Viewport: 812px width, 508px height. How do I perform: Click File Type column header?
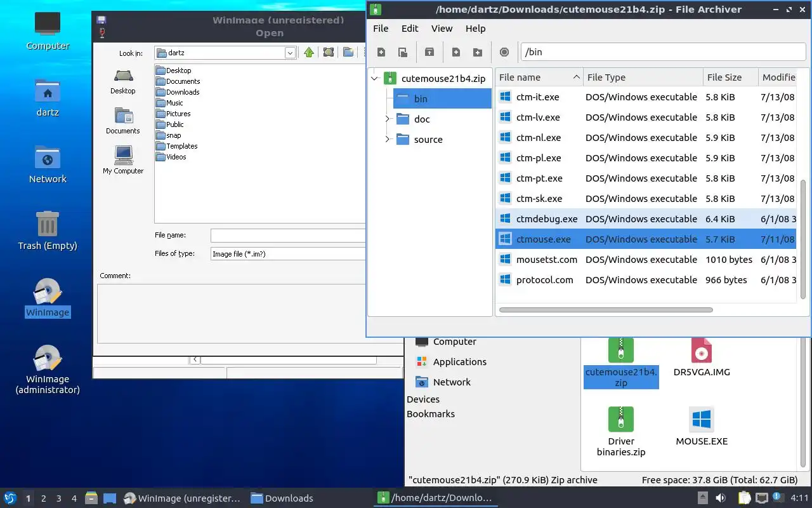643,77
